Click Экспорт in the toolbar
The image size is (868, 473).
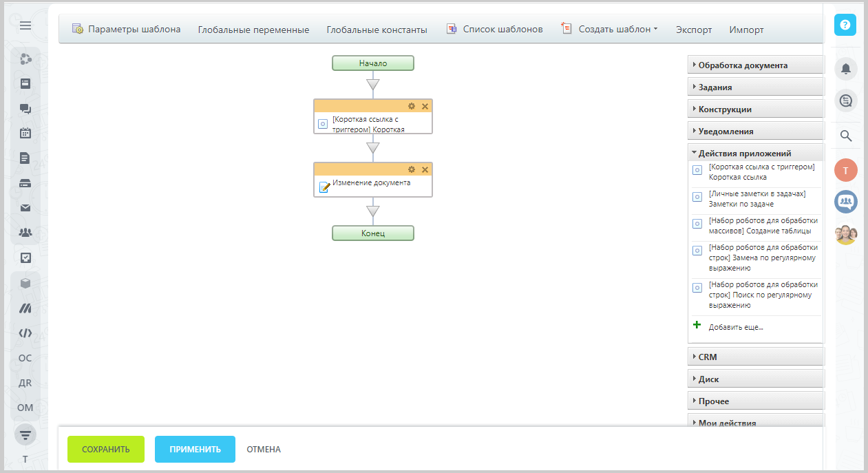[x=694, y=30]
